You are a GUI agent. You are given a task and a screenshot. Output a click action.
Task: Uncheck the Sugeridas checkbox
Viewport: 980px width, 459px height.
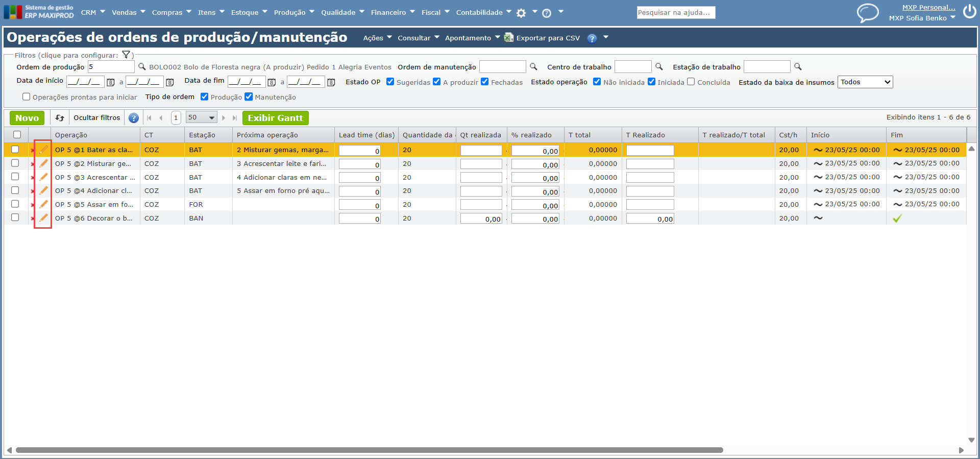pyautogui.click(x=390, y=82)
